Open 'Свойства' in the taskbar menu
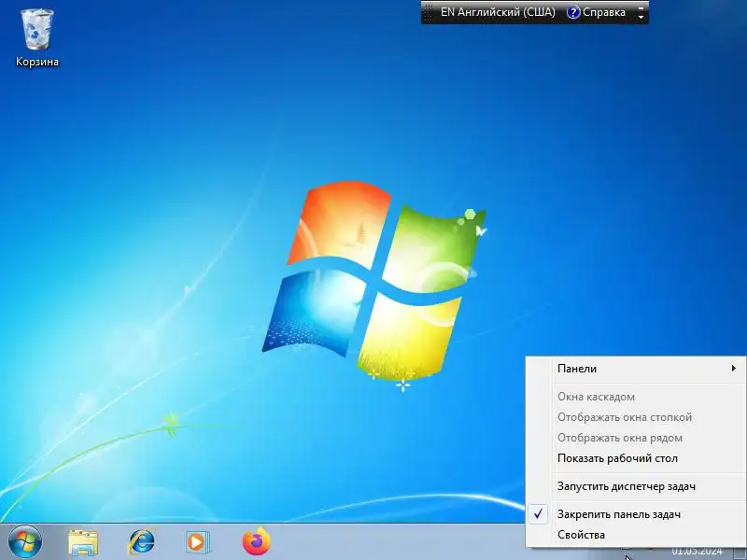 [636, 535]
